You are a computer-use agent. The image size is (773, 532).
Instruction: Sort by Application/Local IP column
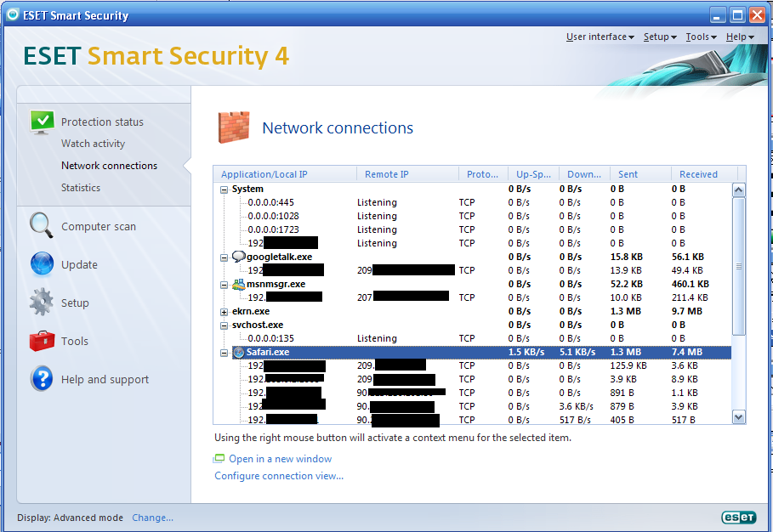pyautogui.click(x=285, y=174)
